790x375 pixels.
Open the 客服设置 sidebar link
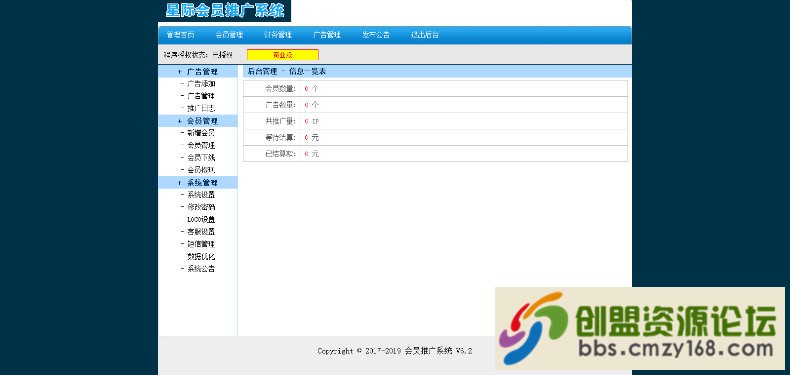pyautogui.click(x=201, y=231)
